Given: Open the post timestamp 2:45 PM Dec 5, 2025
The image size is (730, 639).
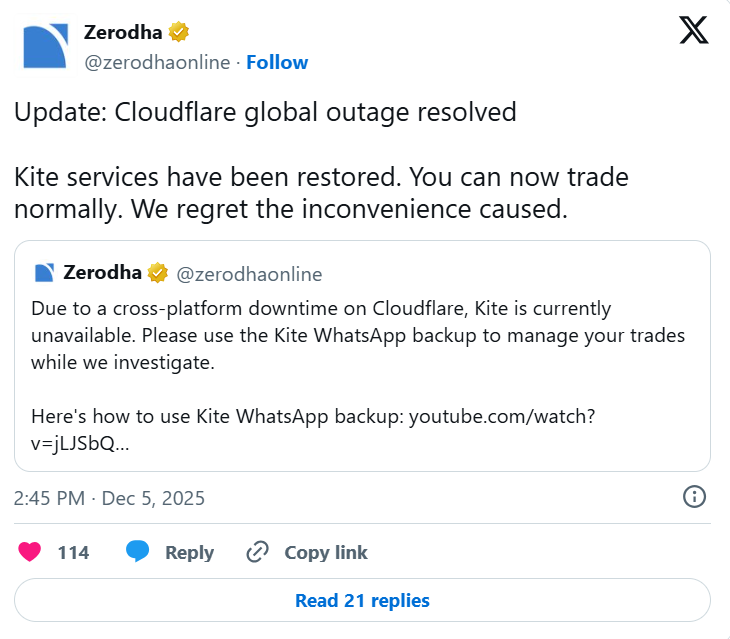Looking at the screenshot, I should [x=109, y=498].
